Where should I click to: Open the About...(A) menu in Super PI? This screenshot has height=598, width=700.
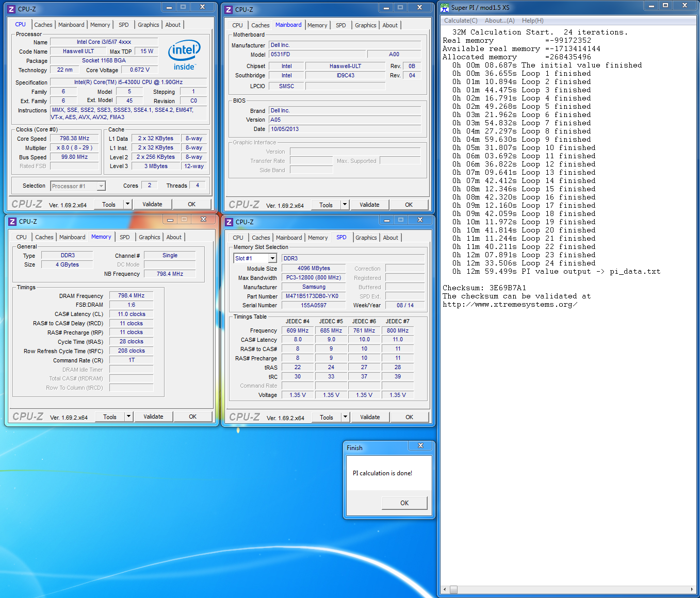tap(499, 21)
